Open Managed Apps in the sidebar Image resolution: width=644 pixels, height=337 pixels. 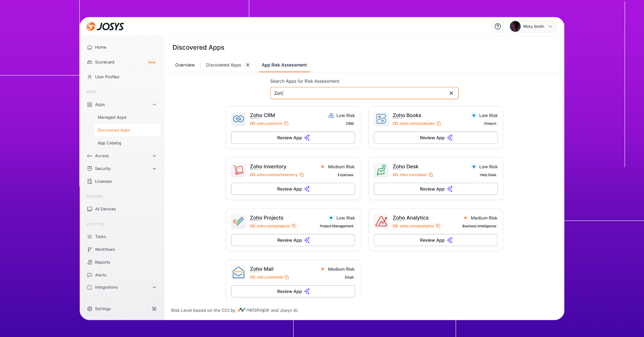[x=112, y=118]
